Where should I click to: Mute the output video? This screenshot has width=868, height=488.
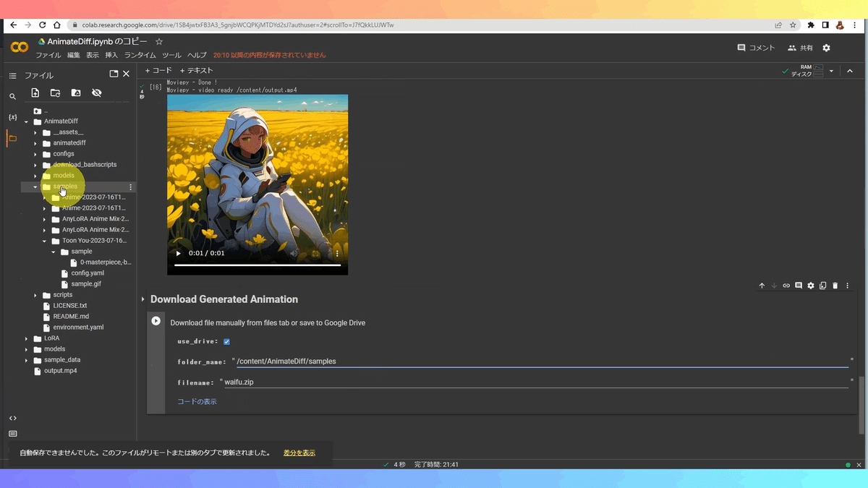point(294,254)
